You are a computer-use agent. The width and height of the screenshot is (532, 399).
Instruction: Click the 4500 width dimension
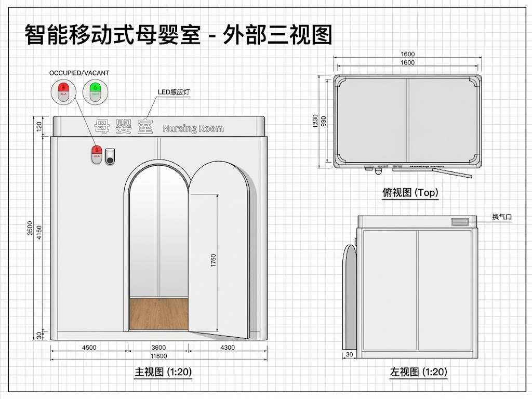click(x=89, y=348)
